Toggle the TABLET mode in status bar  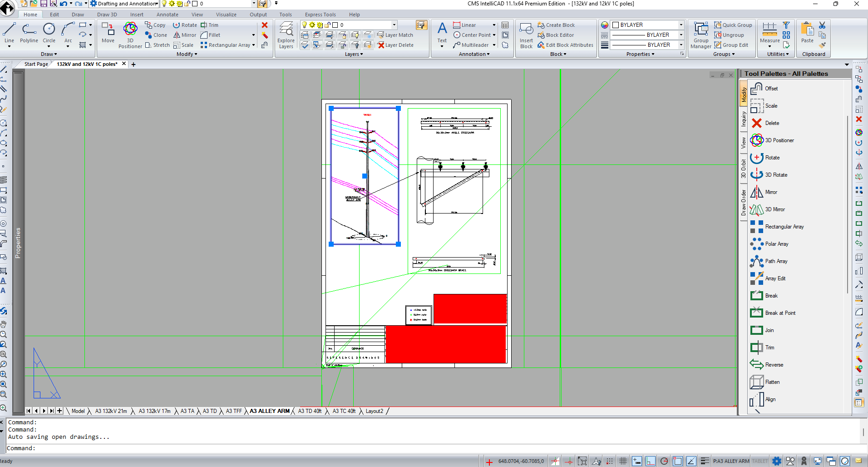pos(759,461)
